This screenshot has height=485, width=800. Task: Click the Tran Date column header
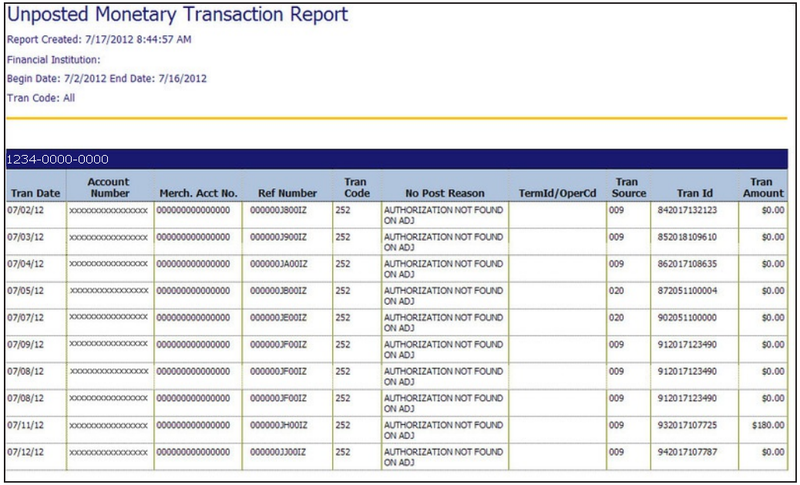click(x=35, y=192)
